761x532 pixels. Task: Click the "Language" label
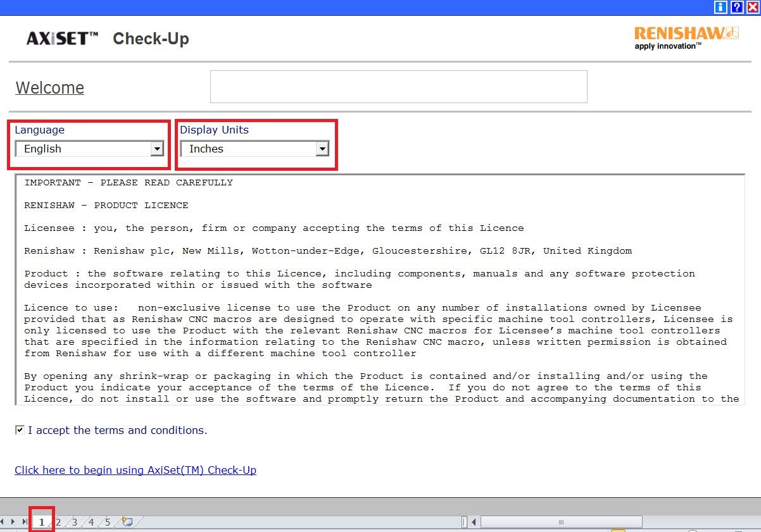pyautogui.click(x=40, y=130)
